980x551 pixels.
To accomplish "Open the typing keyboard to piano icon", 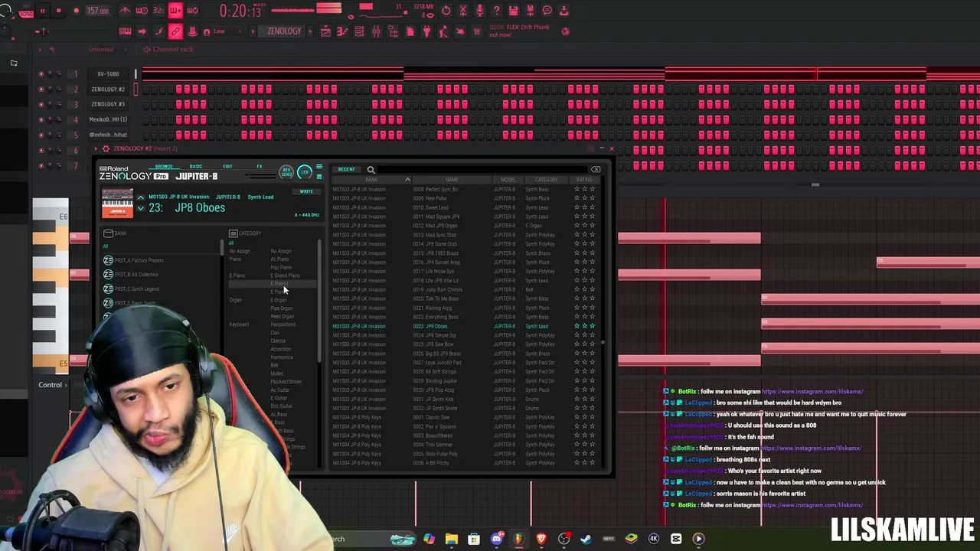I will point(125,31).
